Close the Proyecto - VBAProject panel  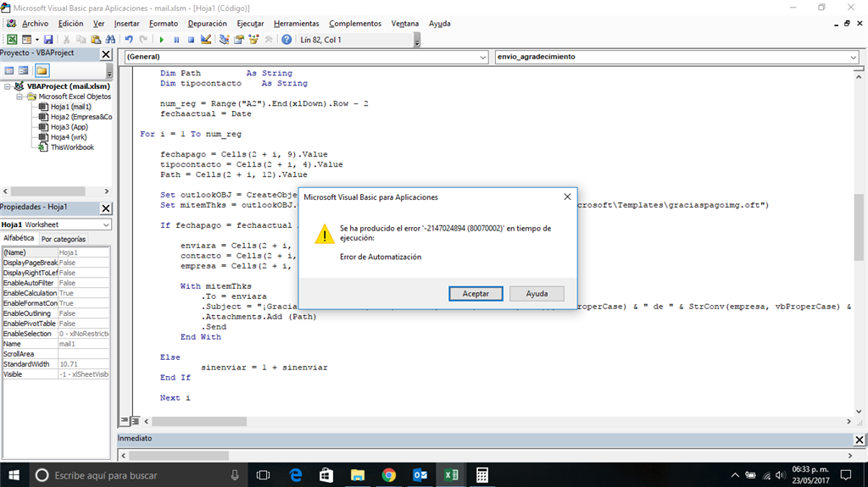(x=106, y=54)
